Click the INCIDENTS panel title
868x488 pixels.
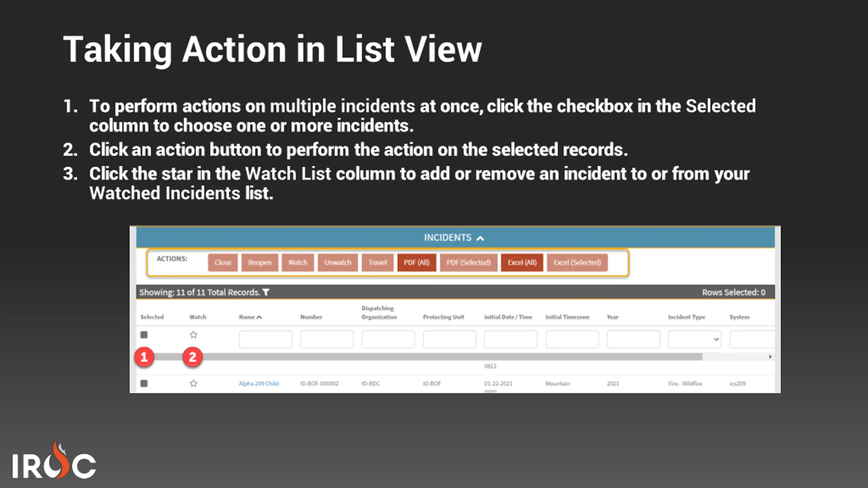coord(448,238)
